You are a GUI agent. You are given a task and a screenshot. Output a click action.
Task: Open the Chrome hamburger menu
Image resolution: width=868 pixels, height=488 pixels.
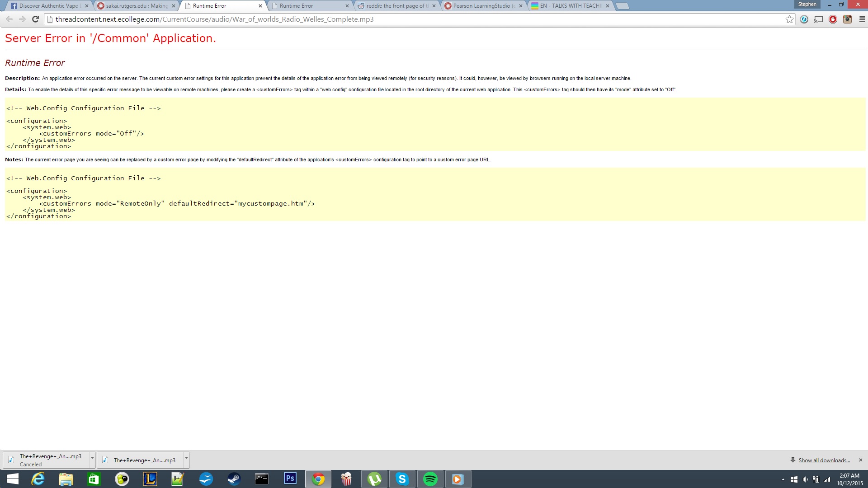point(862,19)
